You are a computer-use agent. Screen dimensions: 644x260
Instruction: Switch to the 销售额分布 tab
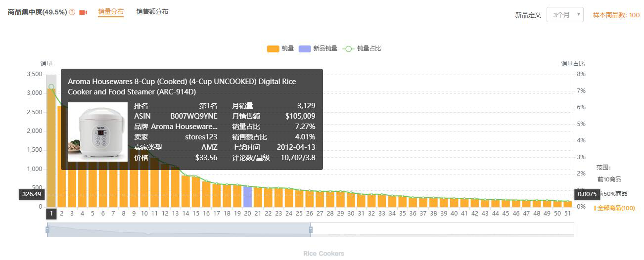[x=152, y=11]
